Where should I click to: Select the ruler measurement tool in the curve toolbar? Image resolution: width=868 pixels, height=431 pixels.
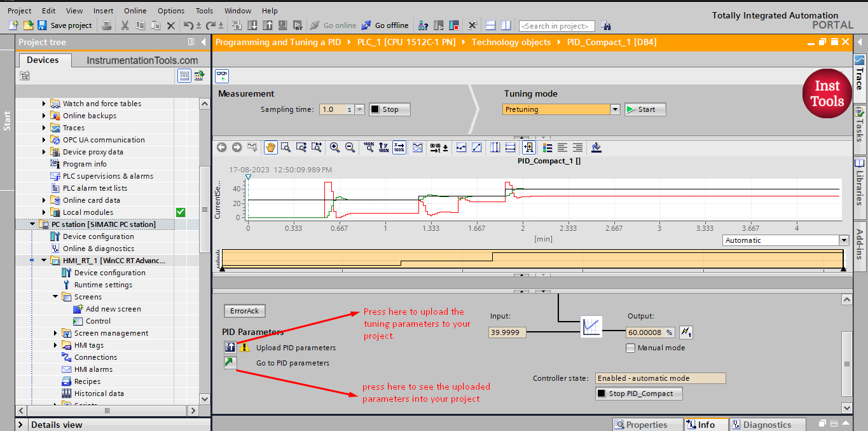click(495, 147)
